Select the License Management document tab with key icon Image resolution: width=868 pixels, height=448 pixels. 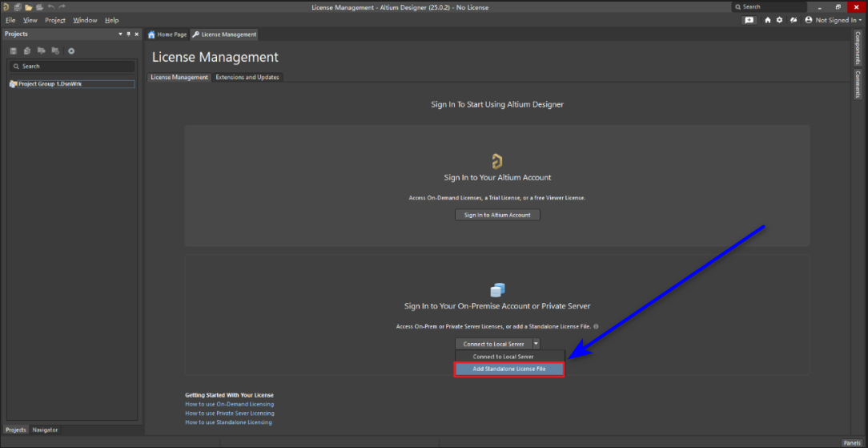224,34
